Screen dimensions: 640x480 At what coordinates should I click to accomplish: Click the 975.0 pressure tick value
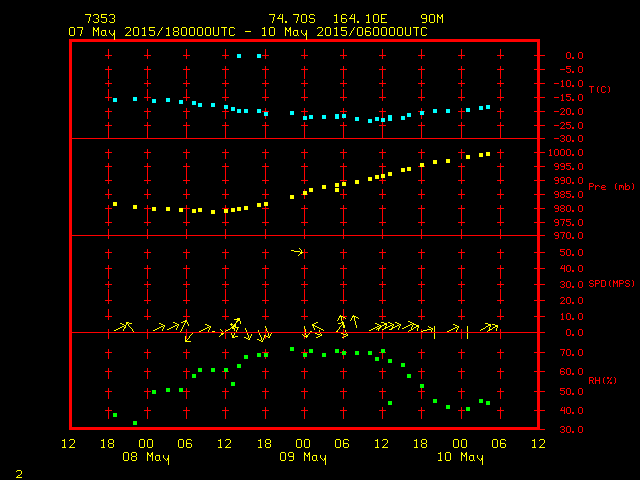click(569, 222)
